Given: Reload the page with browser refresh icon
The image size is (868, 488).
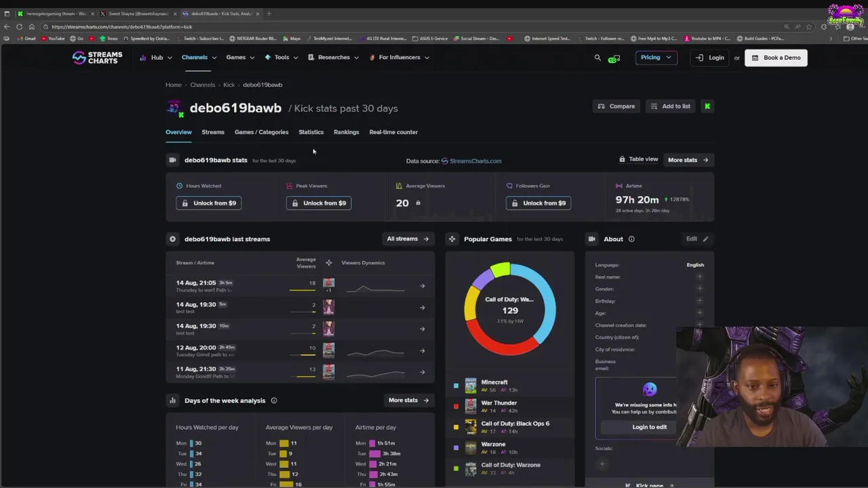Looking at the screenshot, I should 19,26.
